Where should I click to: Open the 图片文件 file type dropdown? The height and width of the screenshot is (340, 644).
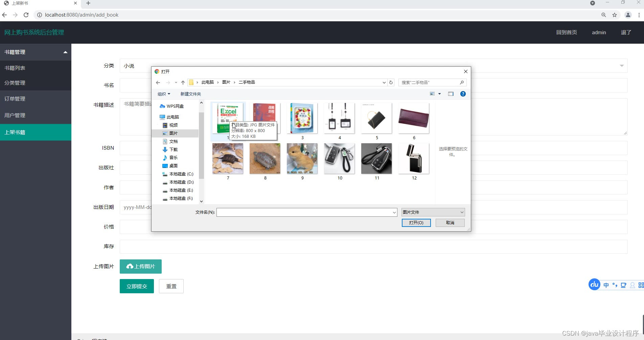(433, 212)
